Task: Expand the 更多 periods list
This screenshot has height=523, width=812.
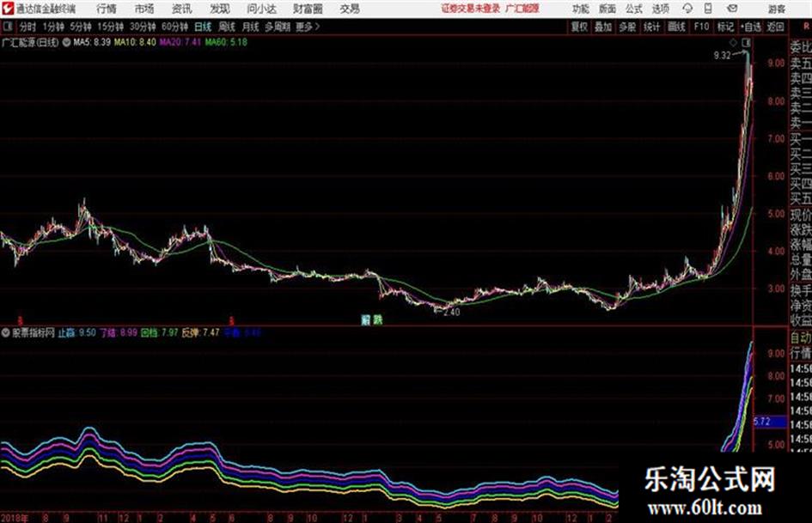Action: (308, 27)
